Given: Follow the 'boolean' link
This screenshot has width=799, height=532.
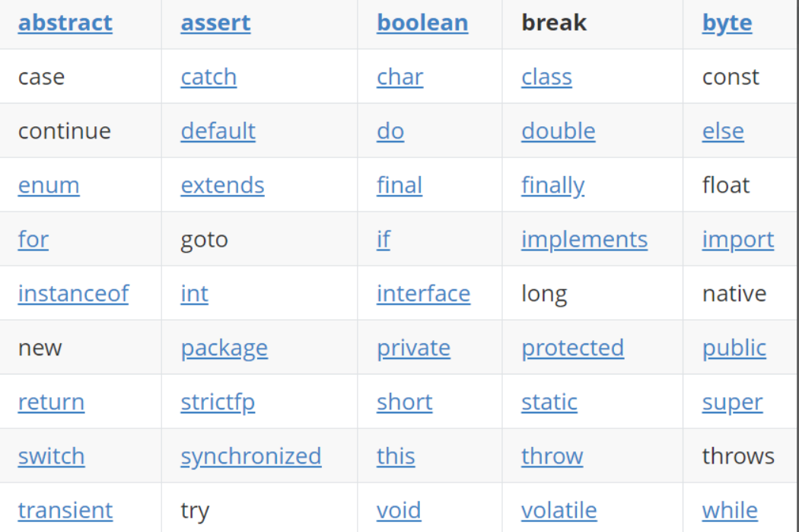Looking at the screenshot, I should 422,23.
